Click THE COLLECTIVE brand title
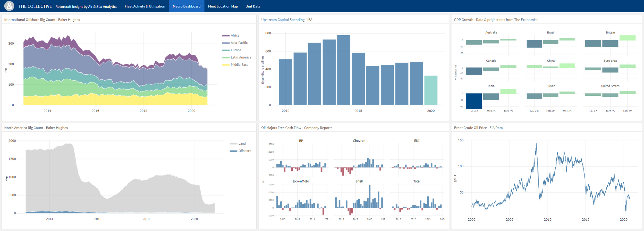644x231 pixels. (x=35, y=6)
